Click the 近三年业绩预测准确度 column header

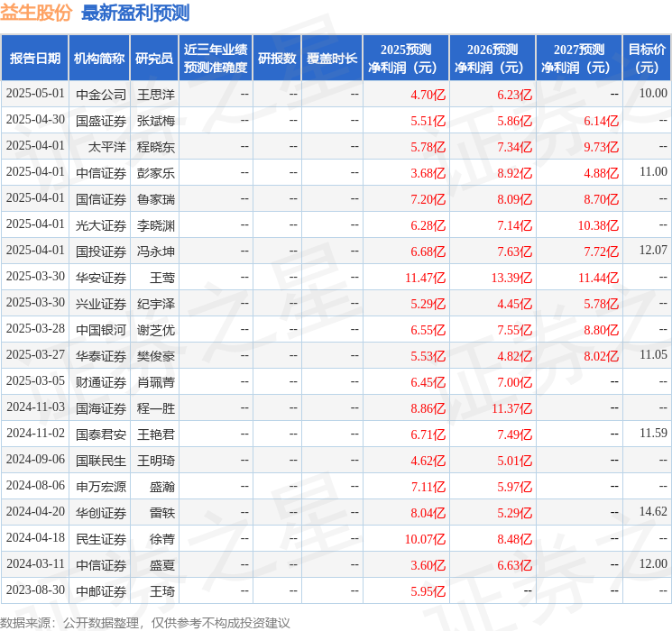point(215,59)
